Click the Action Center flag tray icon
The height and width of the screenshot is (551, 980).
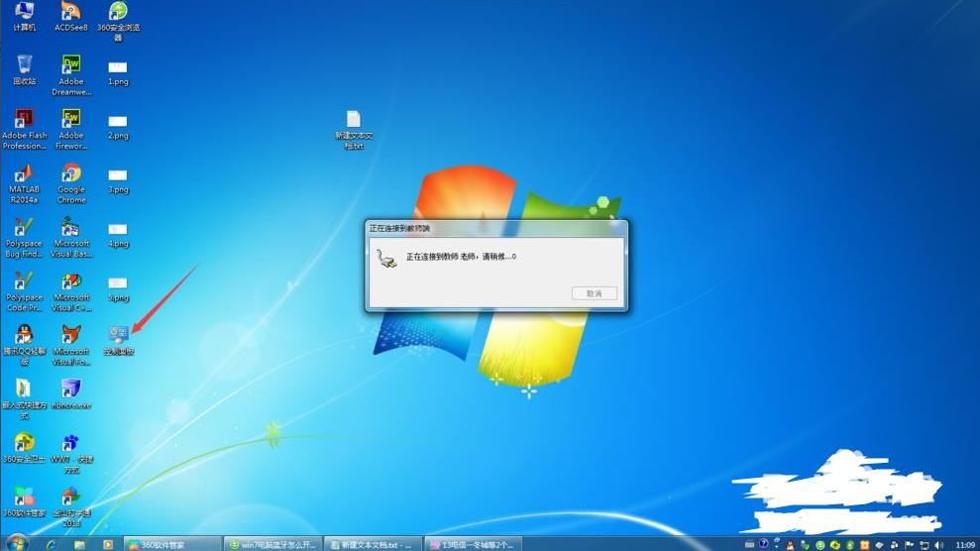[x=910, y=545]
